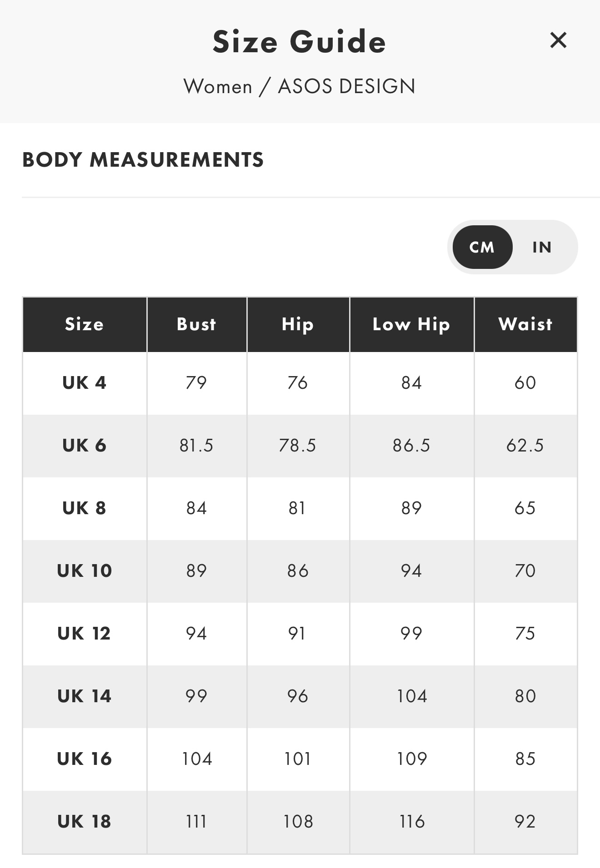Click the UK 10 waist value 70
Viewport: 600px width, 868px height.
[x=525, y=571]
